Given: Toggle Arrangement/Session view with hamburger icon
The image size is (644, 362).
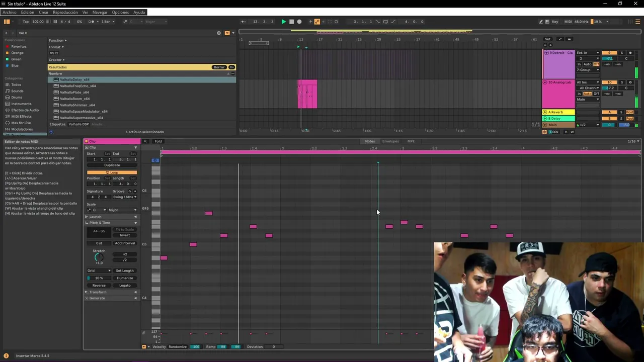Looking at the screenshot, I should point(638,22).
